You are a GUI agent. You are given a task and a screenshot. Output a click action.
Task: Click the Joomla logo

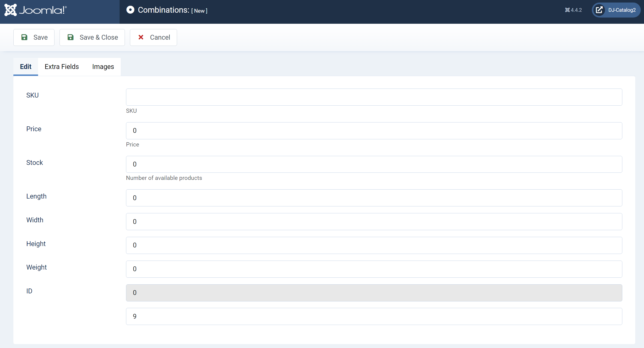point(36,10)
